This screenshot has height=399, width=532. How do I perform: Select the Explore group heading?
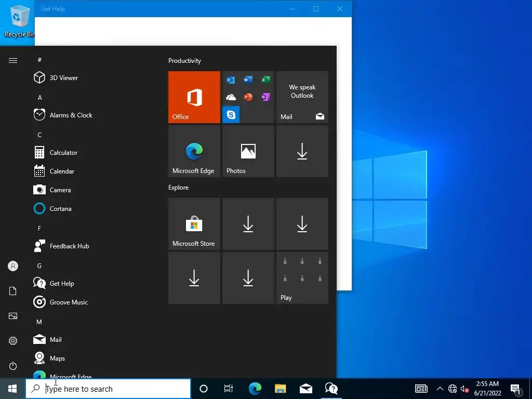point(179,187)
